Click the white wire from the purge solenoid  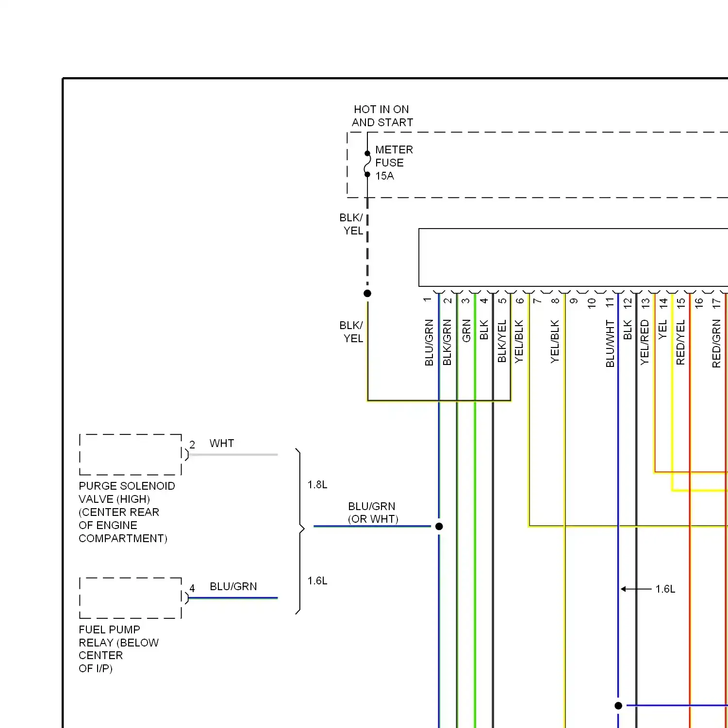coord(233,455)
